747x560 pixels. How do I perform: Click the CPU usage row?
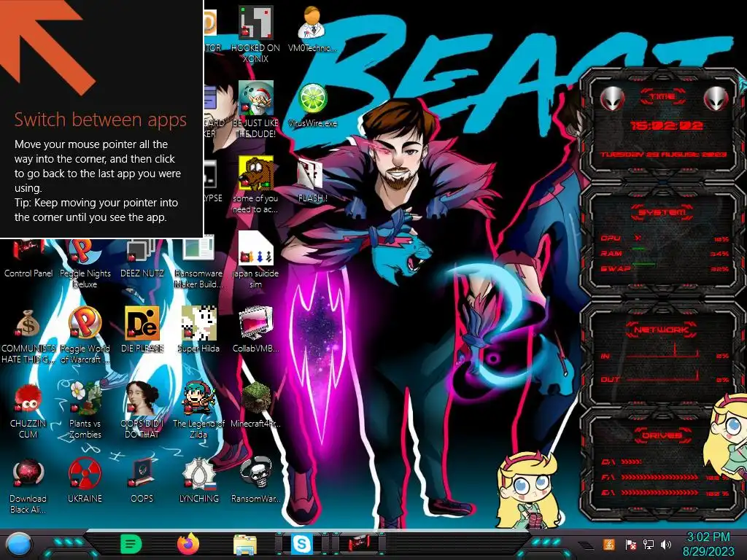[665, 238]
